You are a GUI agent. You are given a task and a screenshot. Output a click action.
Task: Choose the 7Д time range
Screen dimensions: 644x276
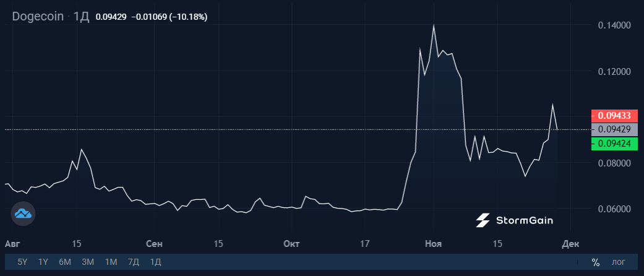134,262
